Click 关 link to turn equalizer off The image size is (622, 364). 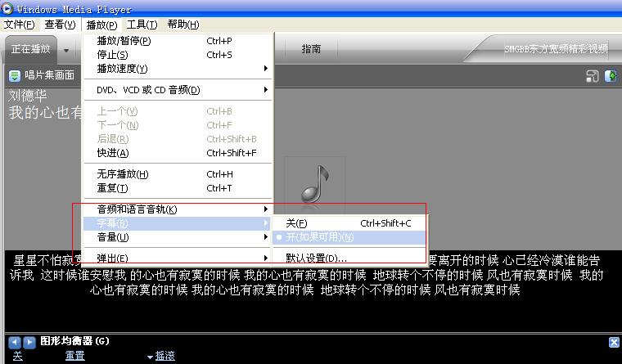17,356
